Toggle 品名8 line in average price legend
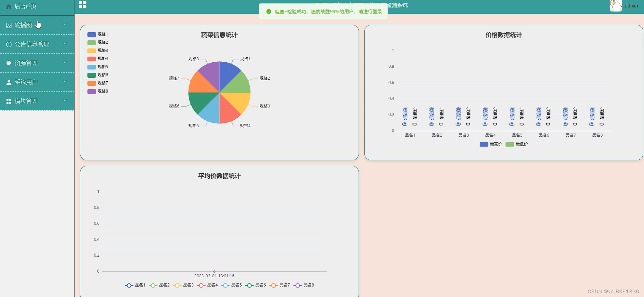Screen dimensions: 644x297 (x=303, y=285)
